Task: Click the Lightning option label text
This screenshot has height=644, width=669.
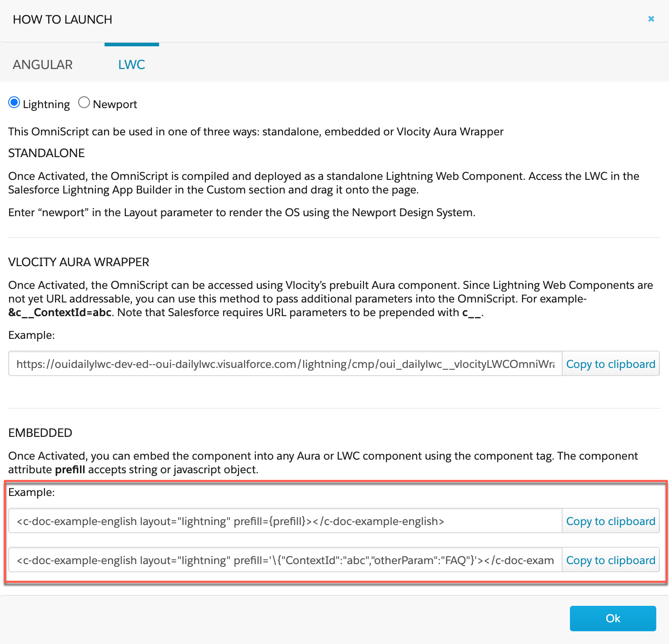Action: click(46, 104)
